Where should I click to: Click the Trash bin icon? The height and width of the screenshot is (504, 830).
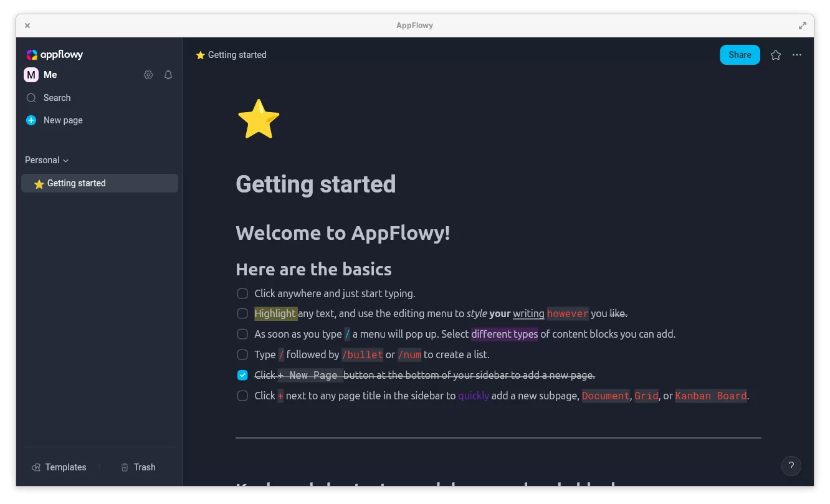(x=125, y=467)
